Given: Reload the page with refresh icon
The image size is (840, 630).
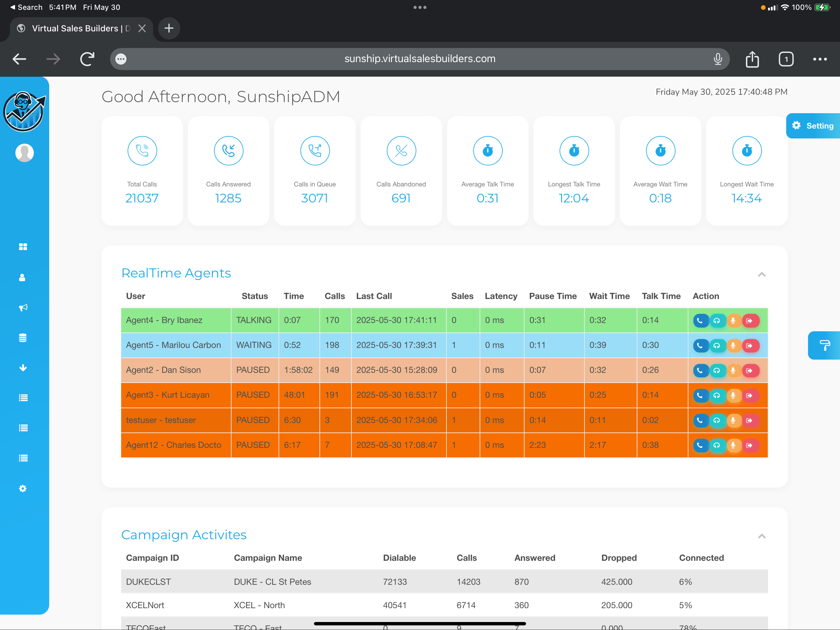Looking at the screenshot, I should 87,59.
